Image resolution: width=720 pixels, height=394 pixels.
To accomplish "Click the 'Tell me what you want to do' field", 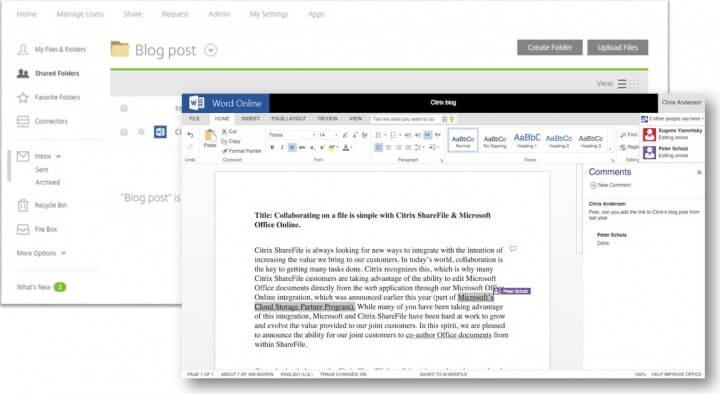I will [404, 119].
